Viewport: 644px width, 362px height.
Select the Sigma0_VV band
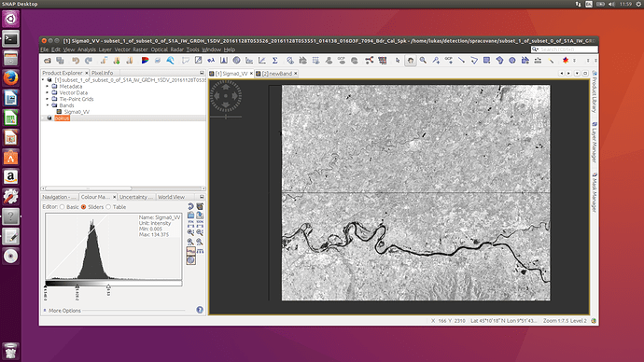click(x=77, y=112)
